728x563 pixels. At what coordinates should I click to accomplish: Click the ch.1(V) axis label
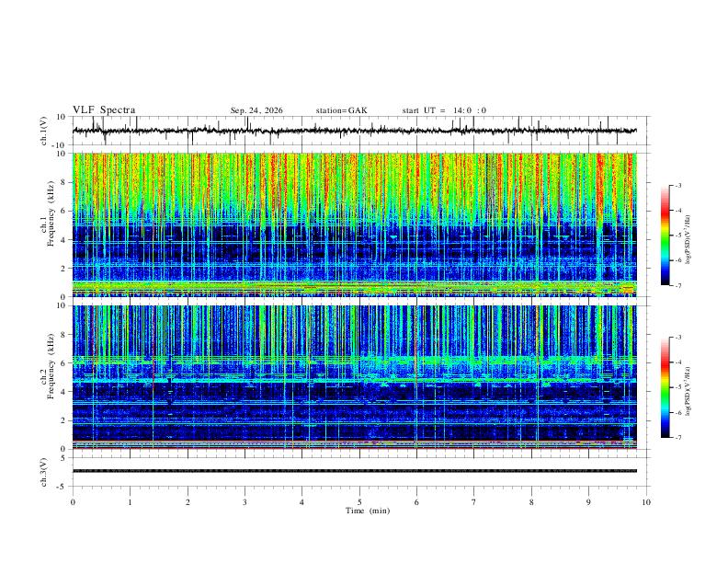coord(44,131)
